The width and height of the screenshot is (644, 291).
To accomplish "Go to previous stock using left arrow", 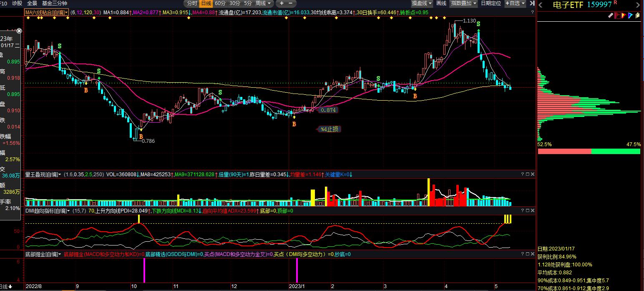I will [x=541, y=5].
